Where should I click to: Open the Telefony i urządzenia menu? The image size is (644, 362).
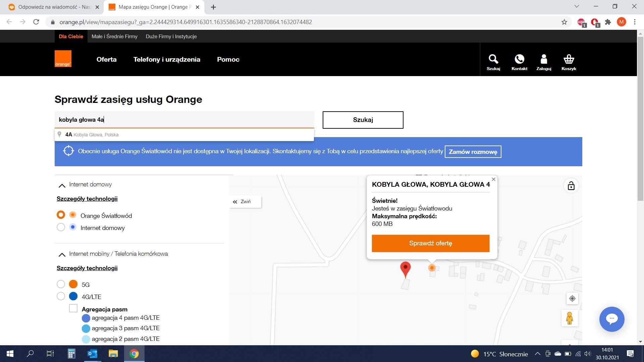coord(167,59)
